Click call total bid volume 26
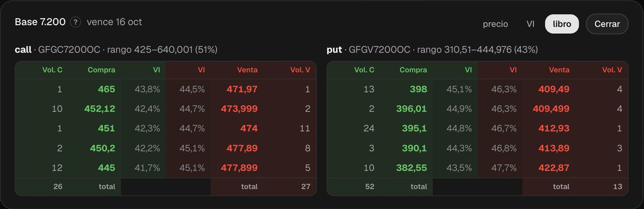 58,186
